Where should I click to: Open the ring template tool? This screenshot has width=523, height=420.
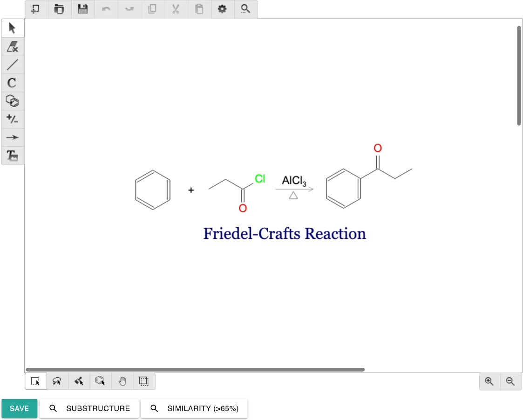[x=13, y=101]
